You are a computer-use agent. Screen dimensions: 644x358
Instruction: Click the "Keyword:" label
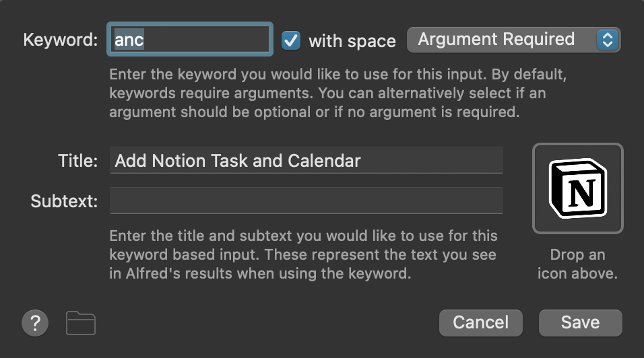[x=61, y=40]
